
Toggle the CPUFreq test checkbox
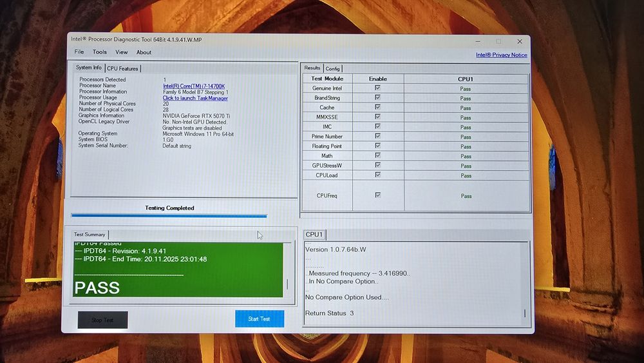(377, 195)
